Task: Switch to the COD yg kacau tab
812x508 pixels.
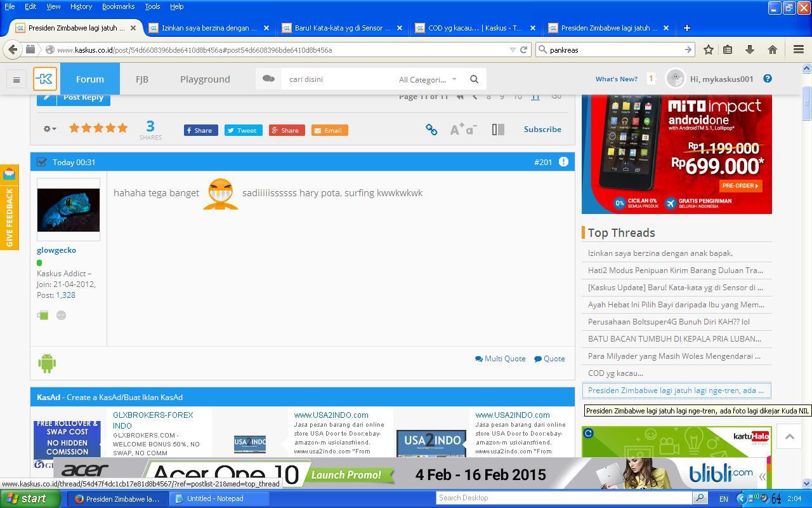Action: (475, 28)
